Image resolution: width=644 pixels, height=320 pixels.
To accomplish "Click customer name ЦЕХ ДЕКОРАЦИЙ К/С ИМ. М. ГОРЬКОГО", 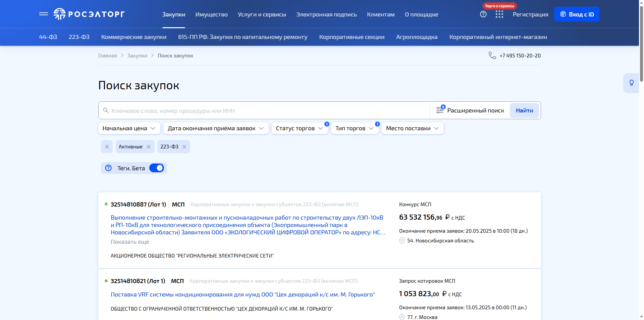I will pos(222,309).
